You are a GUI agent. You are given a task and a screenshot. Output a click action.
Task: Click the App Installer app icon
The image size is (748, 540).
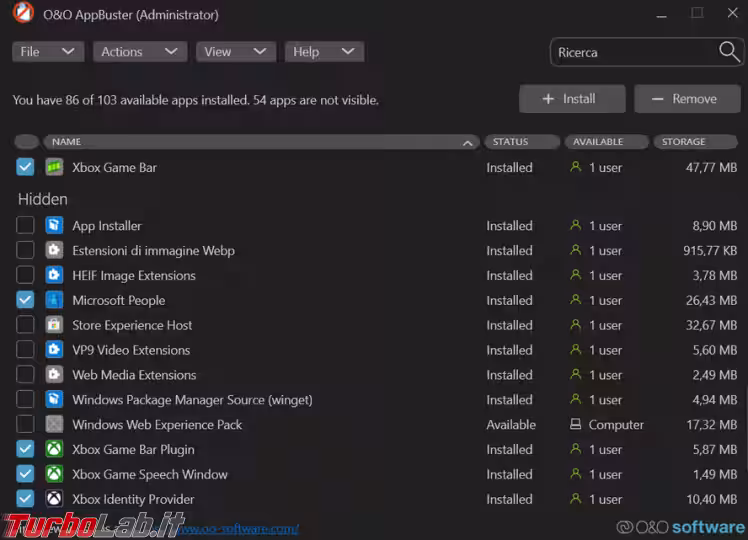pyautogui.click(x=54, y=225)
